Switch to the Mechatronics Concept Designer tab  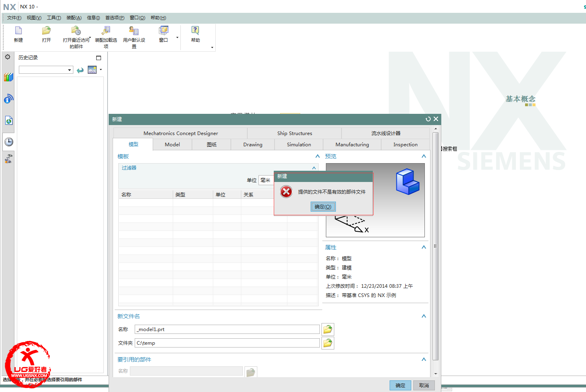pyautogui.click(x=180, y=133)
